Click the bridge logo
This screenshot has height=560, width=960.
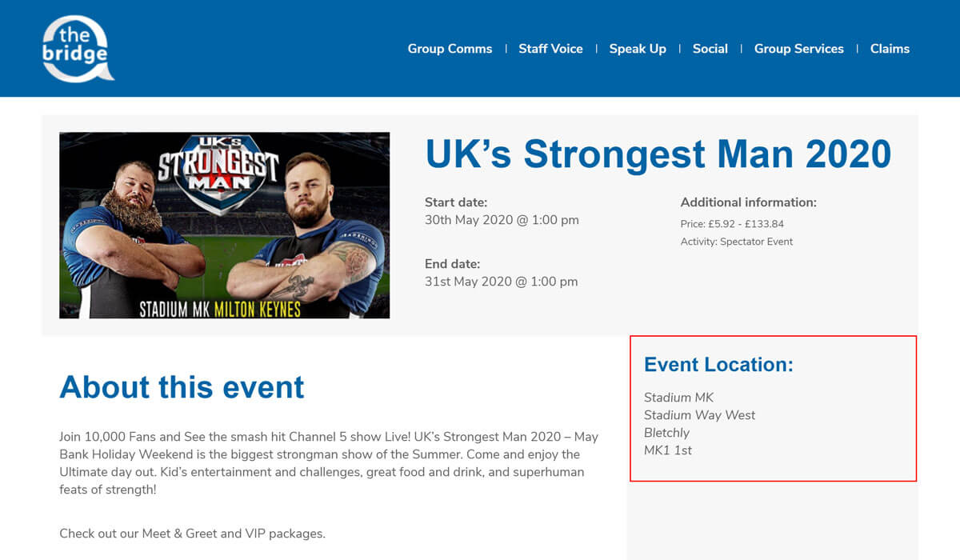77,50
